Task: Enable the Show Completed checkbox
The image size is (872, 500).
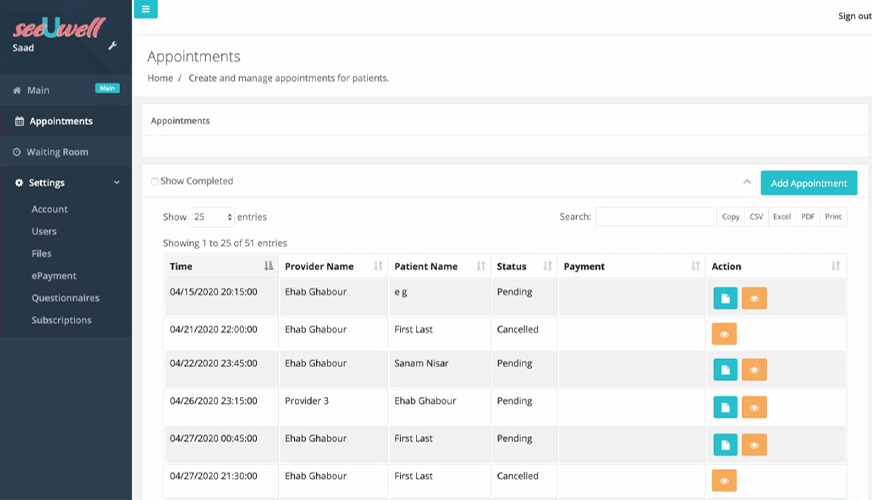Action: tap(155, 182)
